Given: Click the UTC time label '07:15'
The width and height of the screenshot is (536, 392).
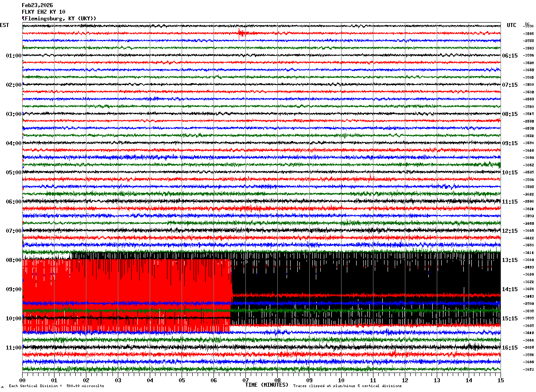Looking at the screenshot, I should click(x=510, y=85).
